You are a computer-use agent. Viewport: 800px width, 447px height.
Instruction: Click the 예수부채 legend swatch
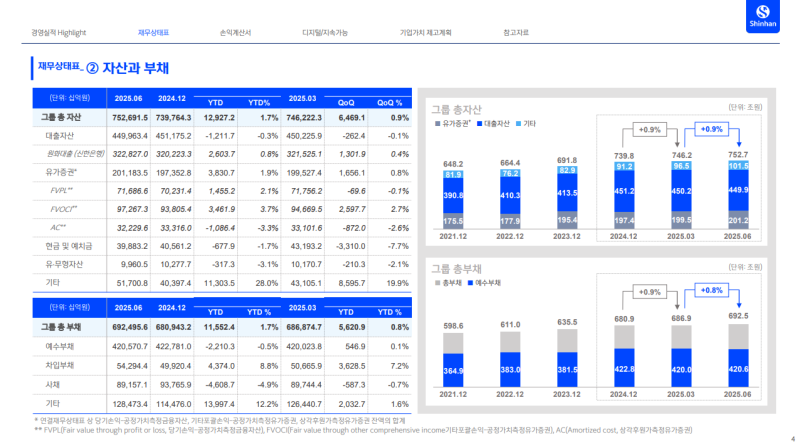[471, 284]
